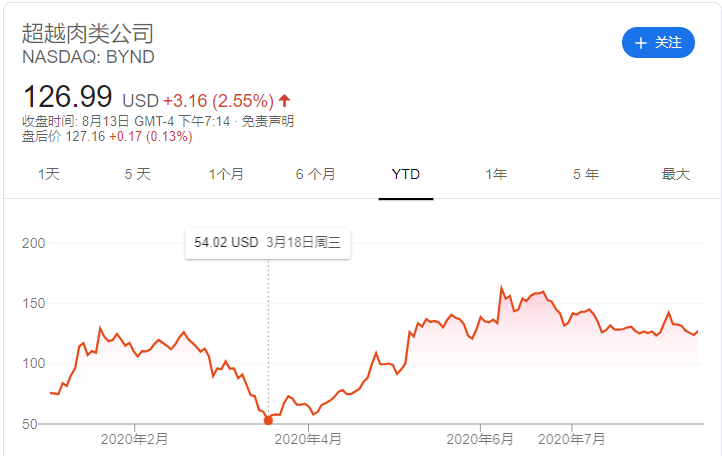This screenshot has height=456, width=722.
Task: Choose the 5 年 range tab
Action: [x=586, y=174]
